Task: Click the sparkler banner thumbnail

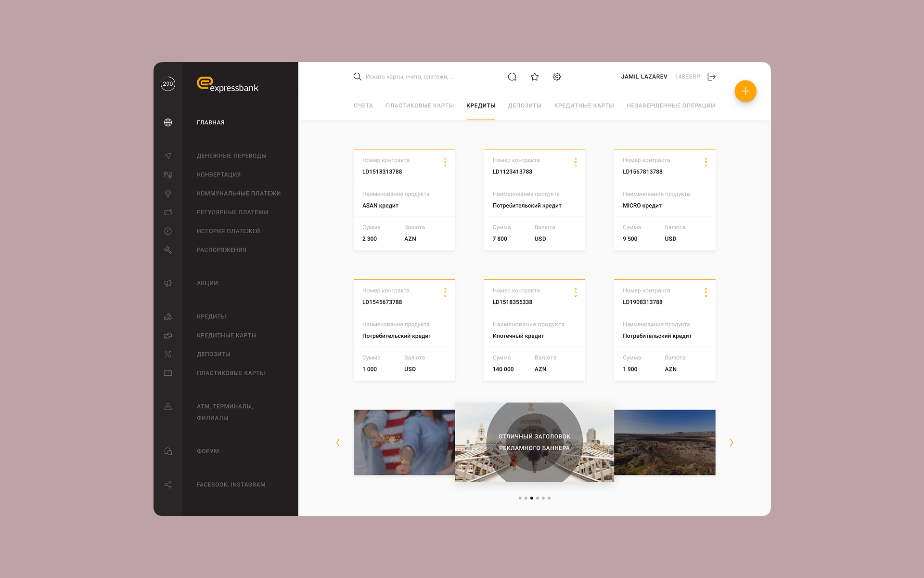Action: coord(404,443)
